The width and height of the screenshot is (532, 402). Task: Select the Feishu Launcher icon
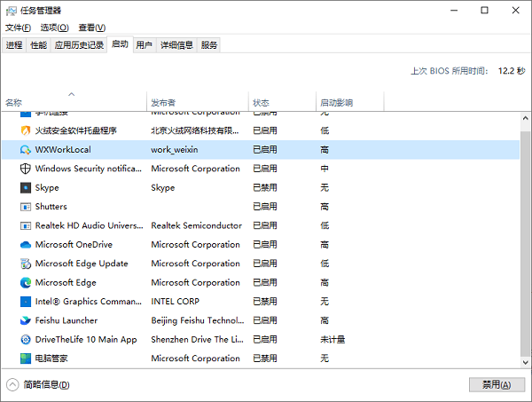pyautogui.click(x=26, y=321)
